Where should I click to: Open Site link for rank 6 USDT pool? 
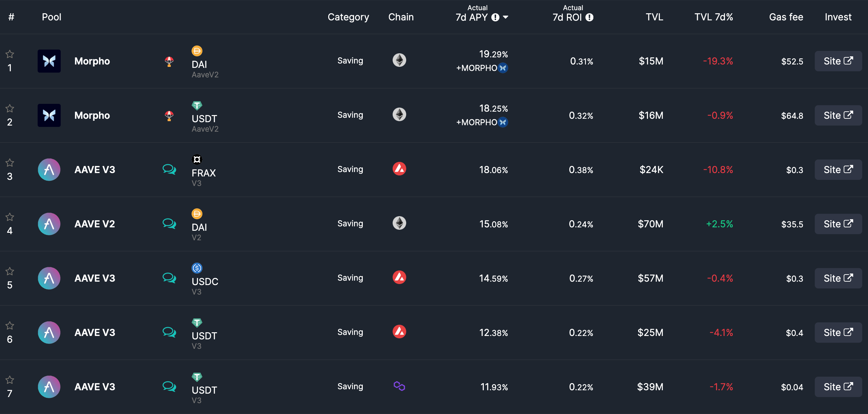pyautogui.click(x=838, y=333)
